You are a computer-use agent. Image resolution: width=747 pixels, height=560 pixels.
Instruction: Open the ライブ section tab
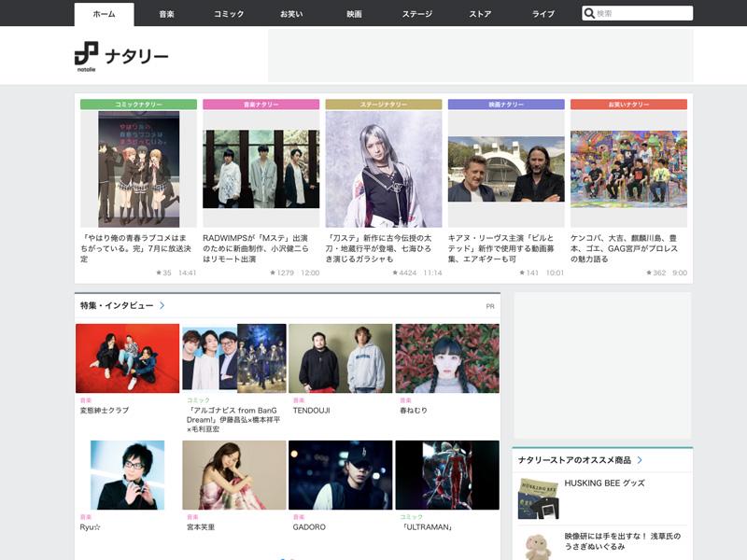543,12
